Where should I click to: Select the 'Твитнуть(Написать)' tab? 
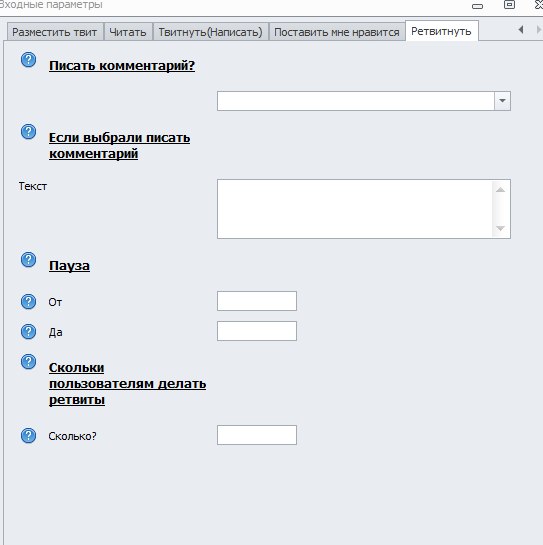coord(210,32)
